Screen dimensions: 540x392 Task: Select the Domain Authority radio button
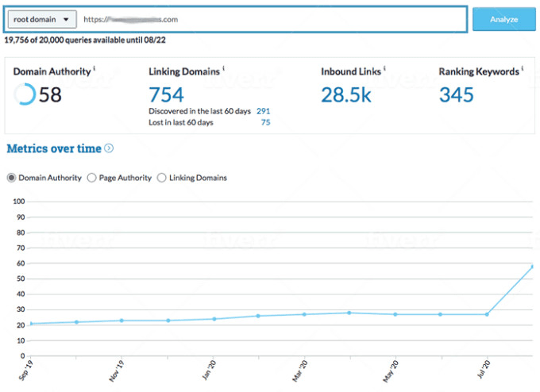click(x=11, y=178)
